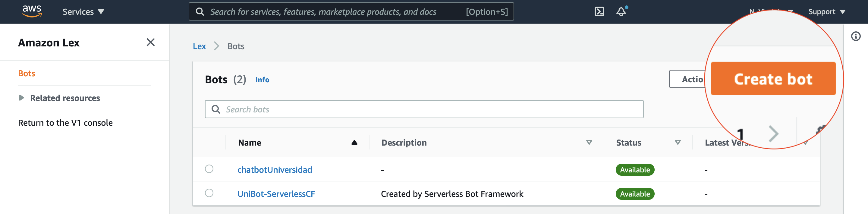Open the Description column sort arrow
868x214 pixels.
(589, 143)
